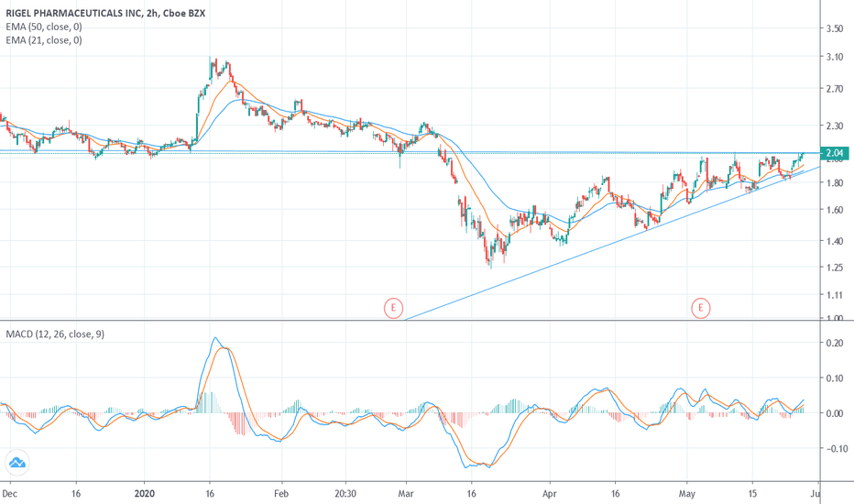
Task: Click the 1.40 price axis label
Action: pyautogui.click(x=835, y=241)
